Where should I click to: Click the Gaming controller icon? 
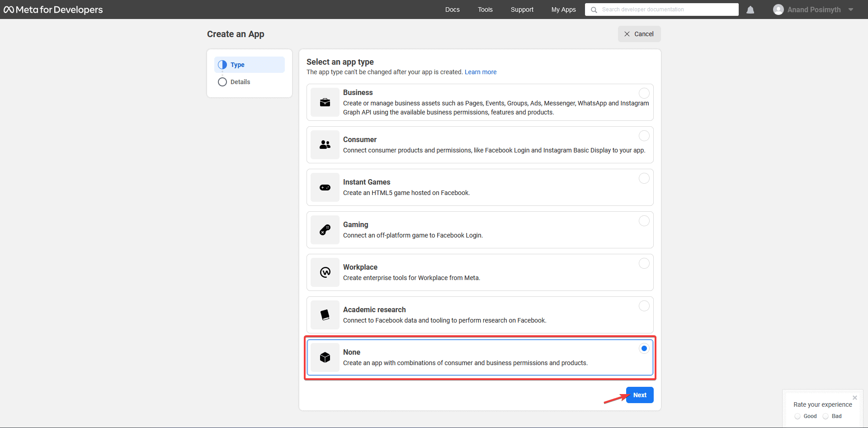click(x=325, y=230)
